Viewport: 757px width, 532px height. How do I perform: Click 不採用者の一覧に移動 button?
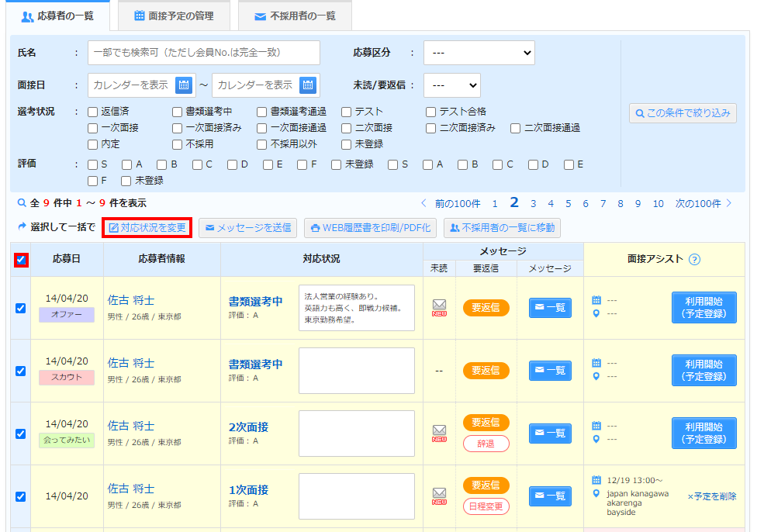[502, 228]
